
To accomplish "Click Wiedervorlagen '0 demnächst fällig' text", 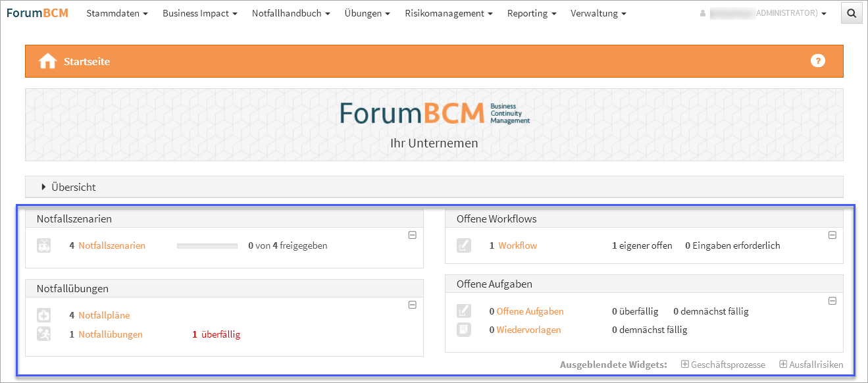I will [x=650, y=330].
